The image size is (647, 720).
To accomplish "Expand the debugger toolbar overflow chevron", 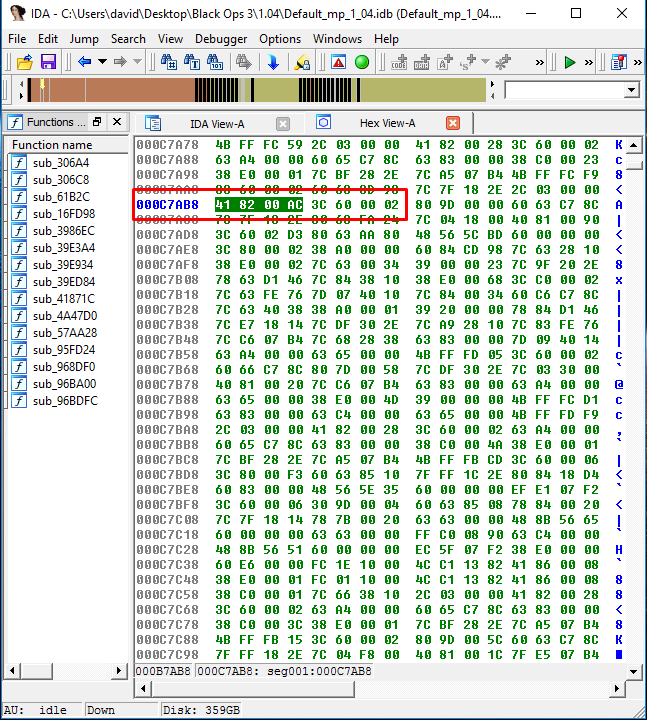I will point(588,62).
